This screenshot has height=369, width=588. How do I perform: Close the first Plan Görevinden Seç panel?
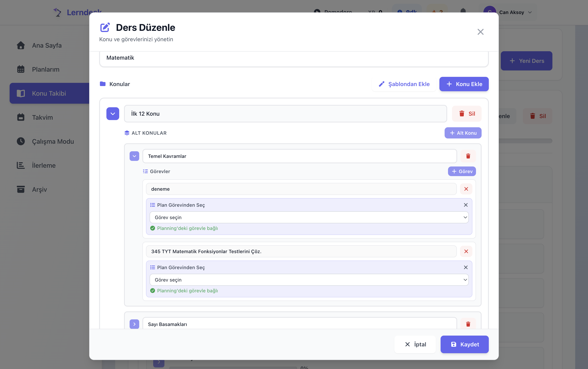465,205
